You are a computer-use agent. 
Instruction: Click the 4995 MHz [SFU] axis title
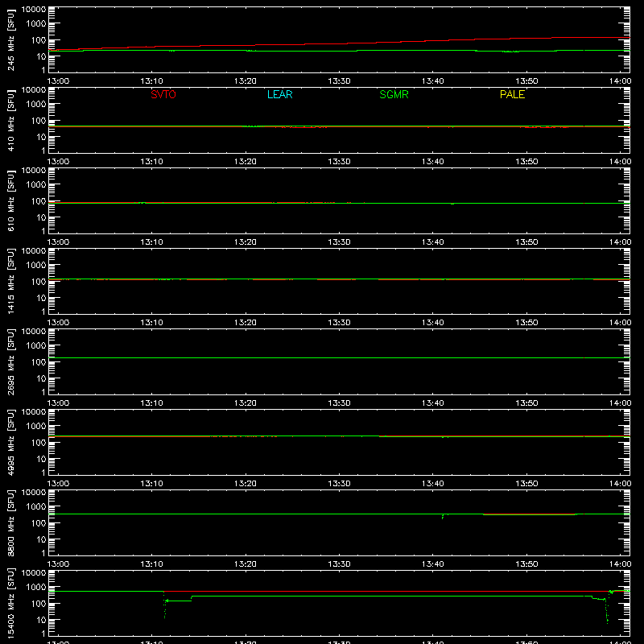tap(11, 442)
